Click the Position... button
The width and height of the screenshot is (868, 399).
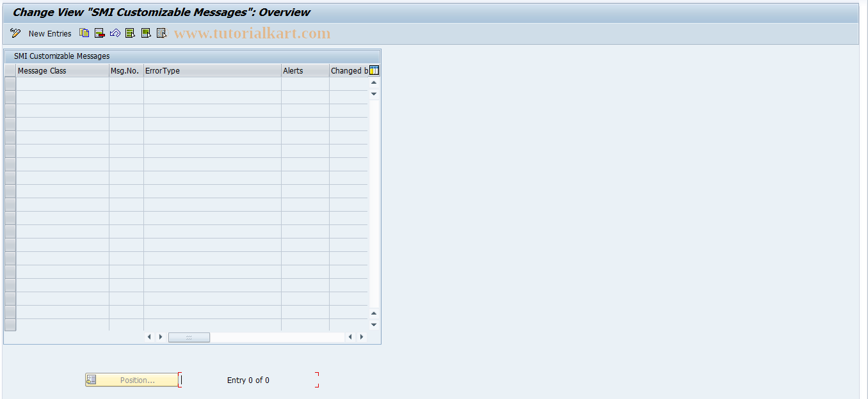click(x=131, y=380)
